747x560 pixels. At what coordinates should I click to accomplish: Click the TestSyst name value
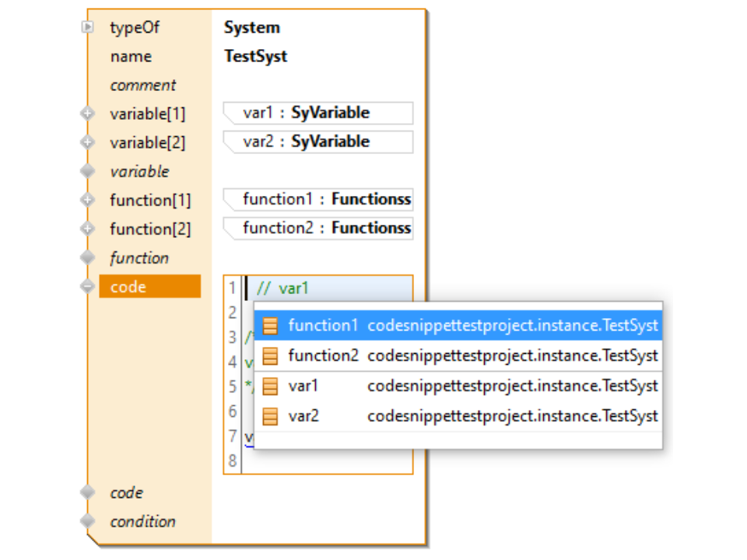255,57
